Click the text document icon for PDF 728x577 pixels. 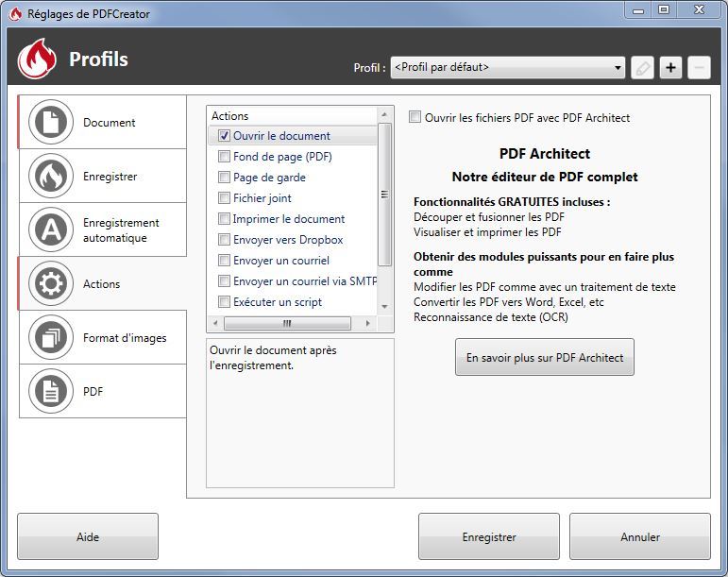pyautogui.click(x=51, y=391)
